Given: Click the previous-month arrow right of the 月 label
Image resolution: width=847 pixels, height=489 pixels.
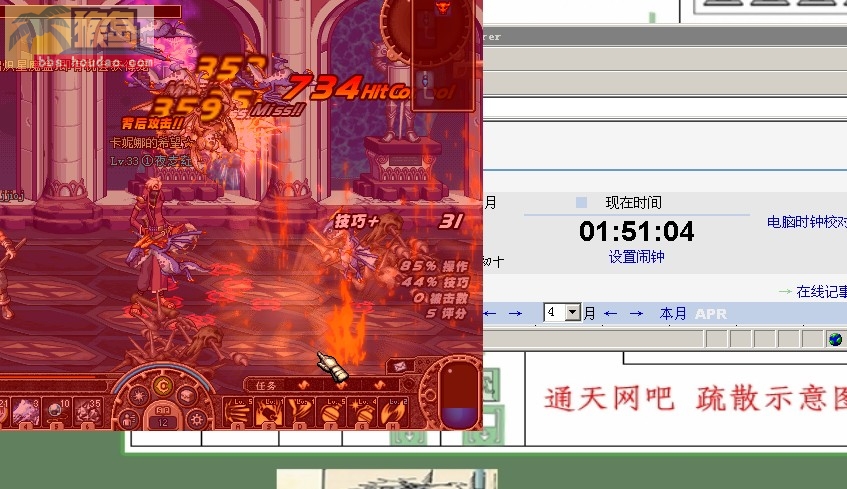Looking at the screenshot, I should 610,313.
